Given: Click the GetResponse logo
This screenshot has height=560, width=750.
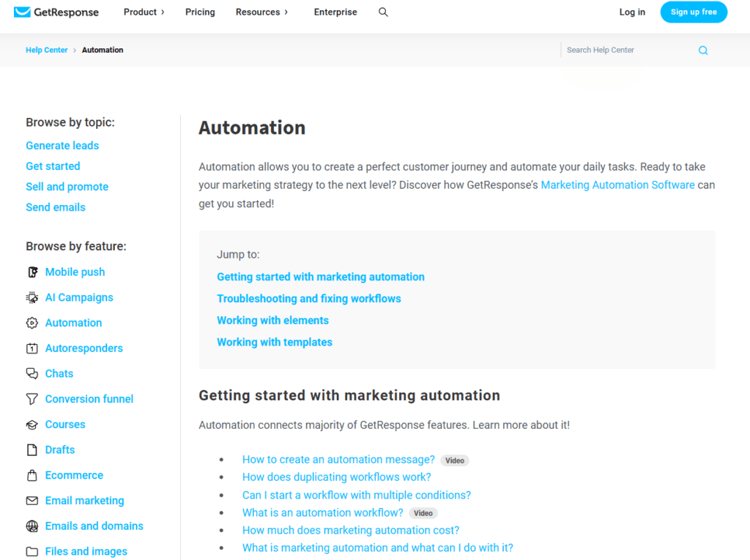Looking at the screenshot, I should [x=56, y=12].
